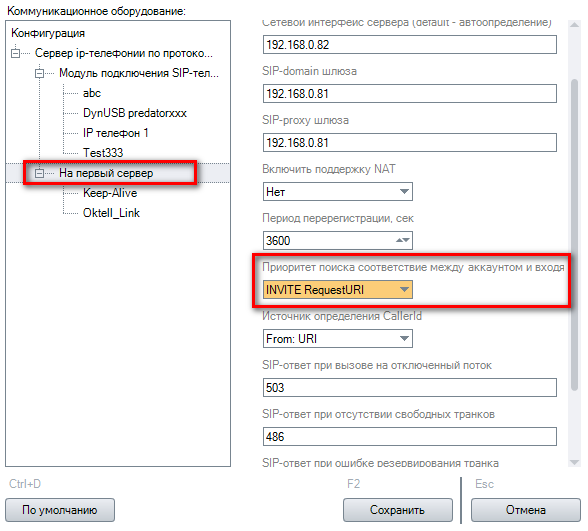Image resolution: width=588 pixels, height=531 pixels.
Task: Select the abc tree item
Action: pyautogui.click(x=92, y=93)
